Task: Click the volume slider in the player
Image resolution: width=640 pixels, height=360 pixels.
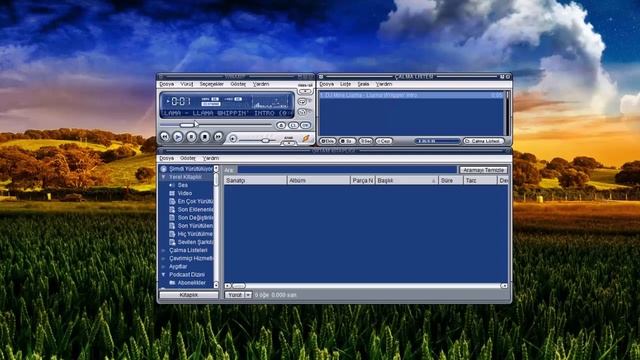Action: (x=257, y=140)
